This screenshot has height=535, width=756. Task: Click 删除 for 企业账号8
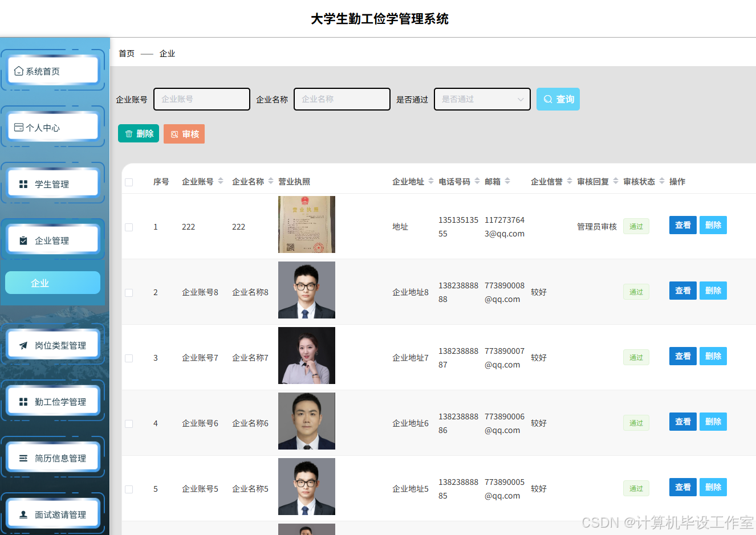(x=713, y=291)
